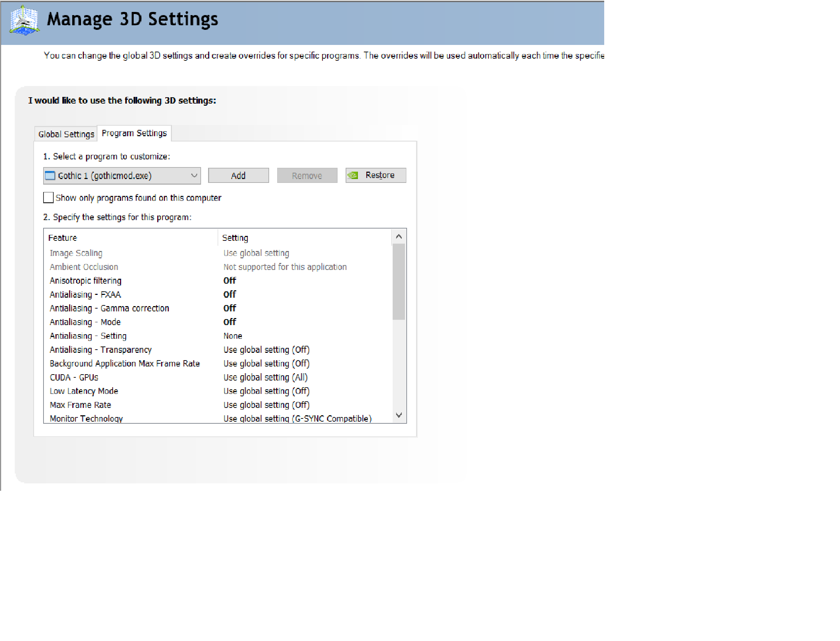Select the Program Settings tab

[x=134, y=133]
